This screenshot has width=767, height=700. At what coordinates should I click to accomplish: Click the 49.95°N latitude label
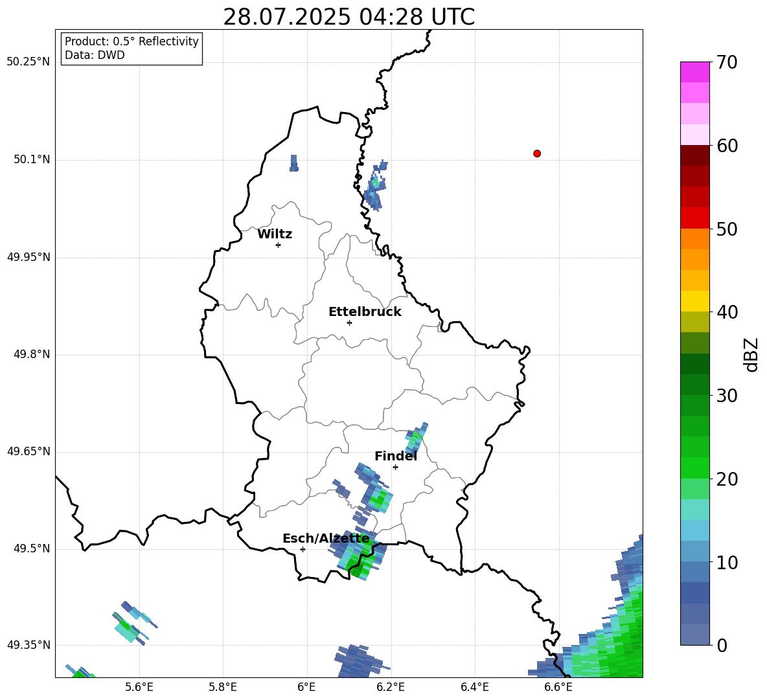click(x=29, y=257)
